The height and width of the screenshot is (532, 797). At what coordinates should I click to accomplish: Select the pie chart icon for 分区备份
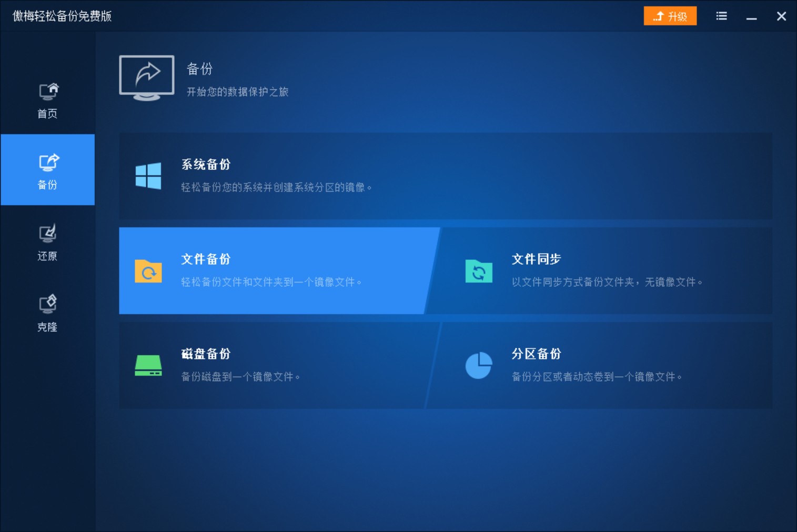pyautogui.click(x=479, y=365)
